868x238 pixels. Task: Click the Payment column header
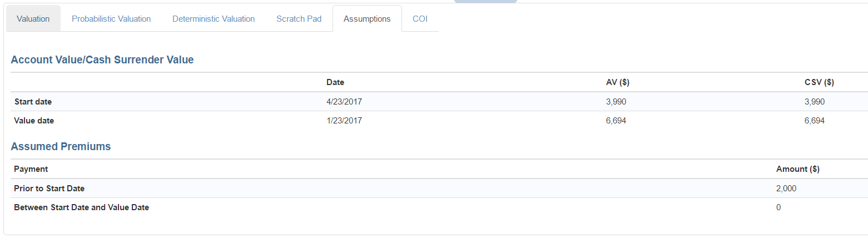31,169
